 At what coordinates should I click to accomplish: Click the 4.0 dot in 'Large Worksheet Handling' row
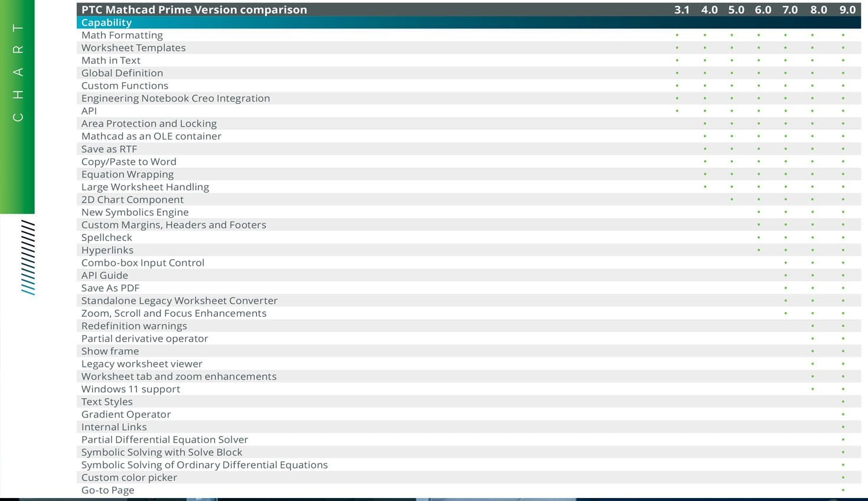pos(705,187)
